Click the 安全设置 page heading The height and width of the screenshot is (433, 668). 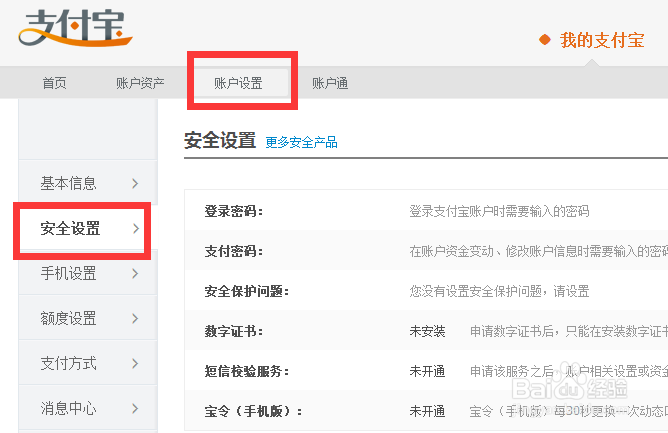[220, 141]
